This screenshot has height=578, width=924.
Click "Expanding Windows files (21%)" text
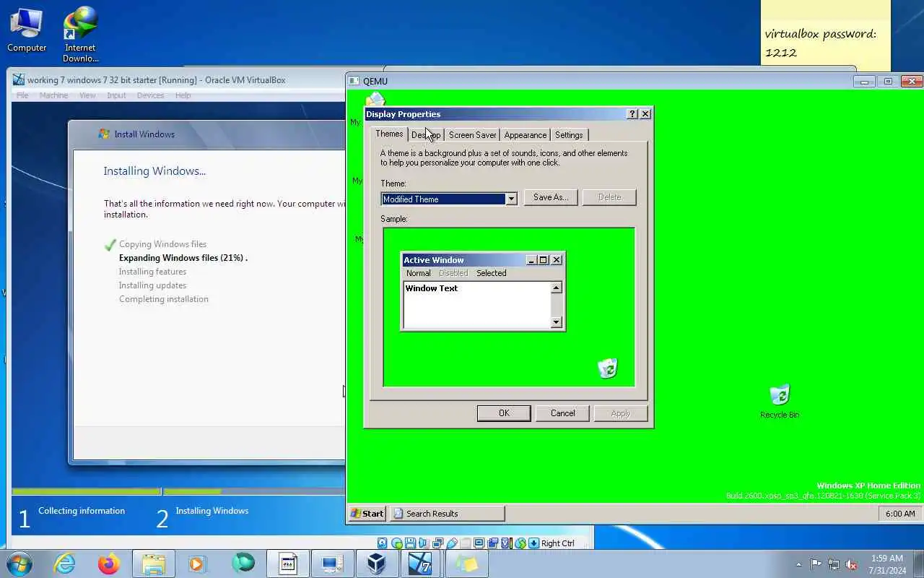[183, 258]
